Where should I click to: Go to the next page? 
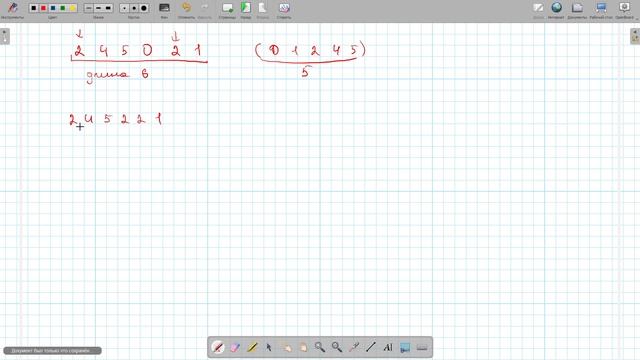(262, 8)
